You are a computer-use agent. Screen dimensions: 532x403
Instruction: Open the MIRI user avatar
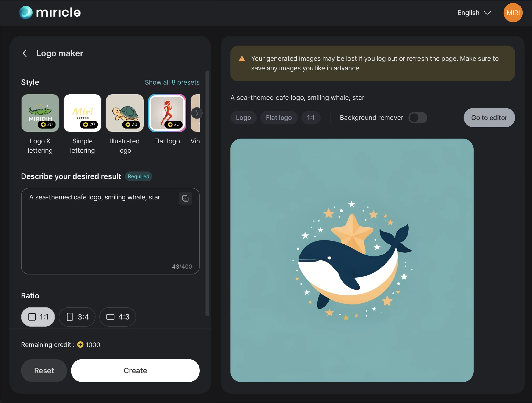(513, 13)
